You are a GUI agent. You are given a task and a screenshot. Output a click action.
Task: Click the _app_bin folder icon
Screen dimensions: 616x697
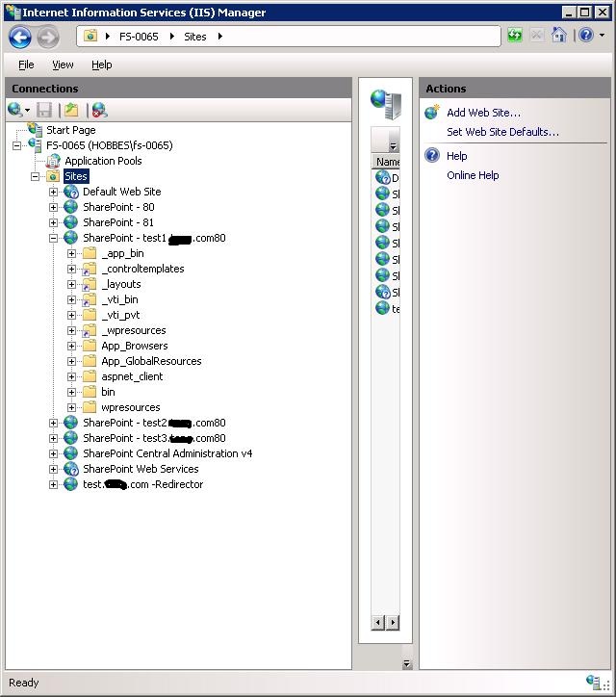tap(90, 253)
